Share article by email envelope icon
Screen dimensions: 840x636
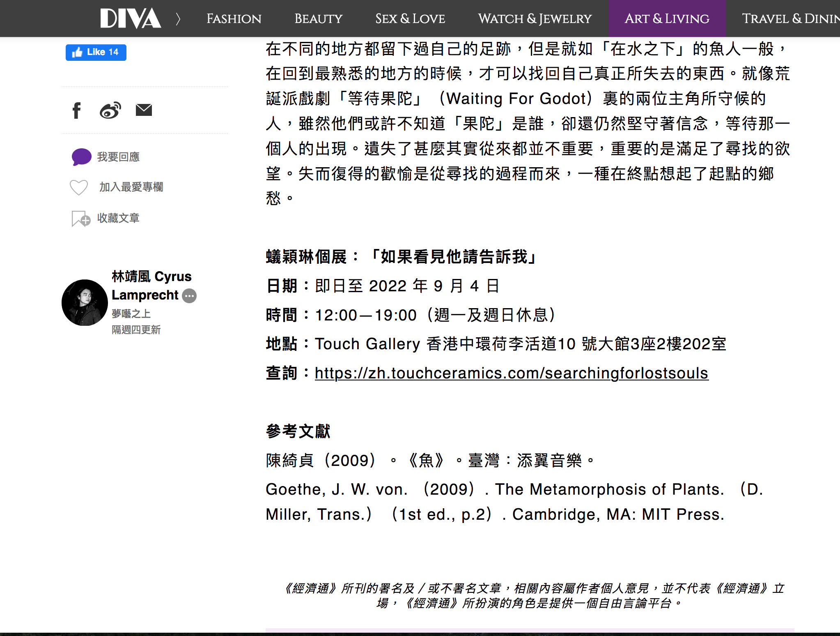point(144,110)
